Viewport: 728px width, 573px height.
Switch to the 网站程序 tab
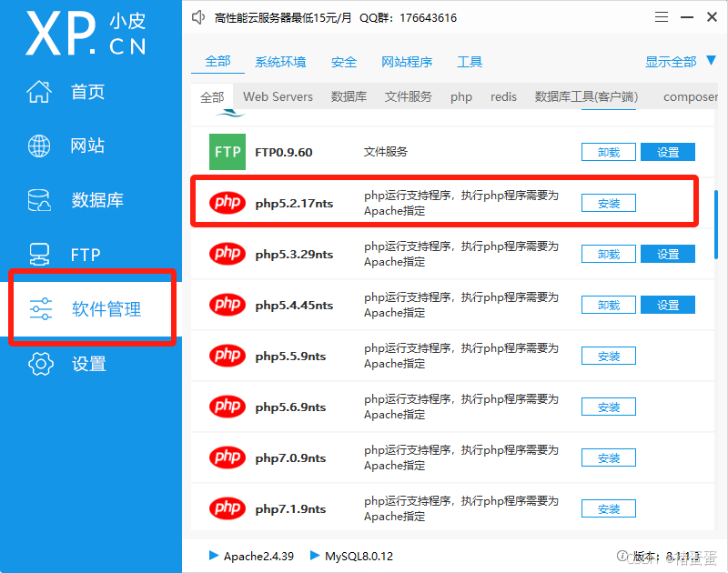click(407, 62)
